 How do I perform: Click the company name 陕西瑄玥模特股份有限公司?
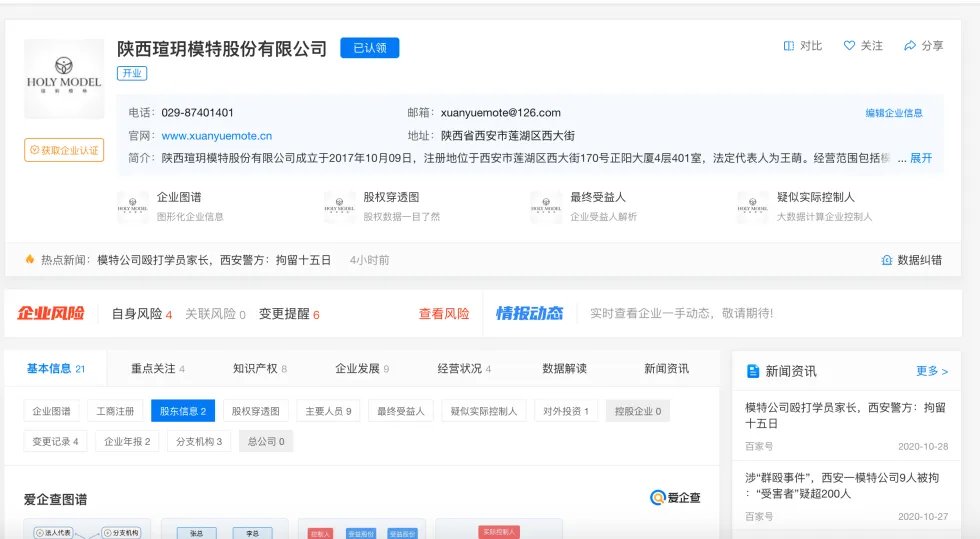tap(222, 48)
